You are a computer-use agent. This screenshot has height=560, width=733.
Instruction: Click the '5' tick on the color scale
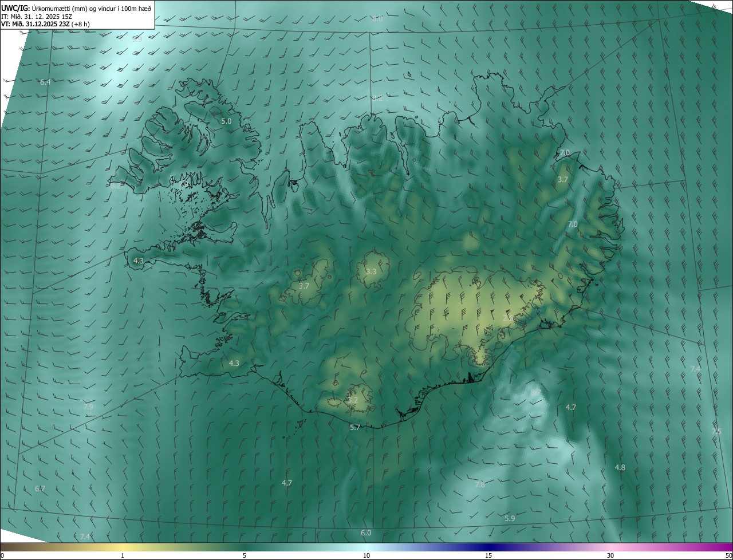245,555
